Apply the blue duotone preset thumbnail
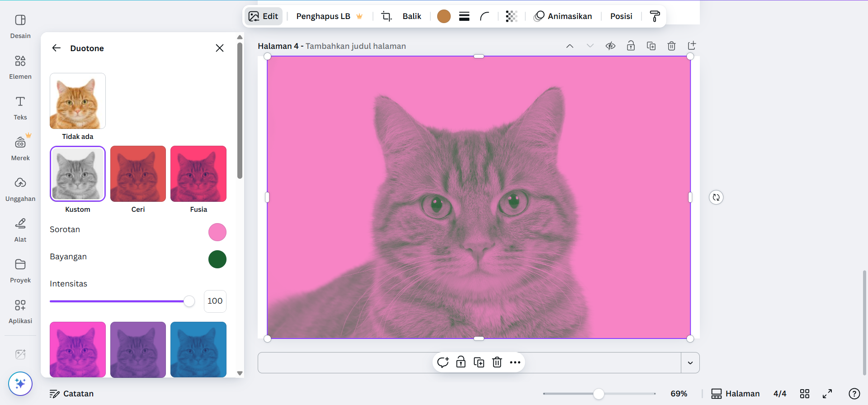Screen dimensions: 868x405 198,349
